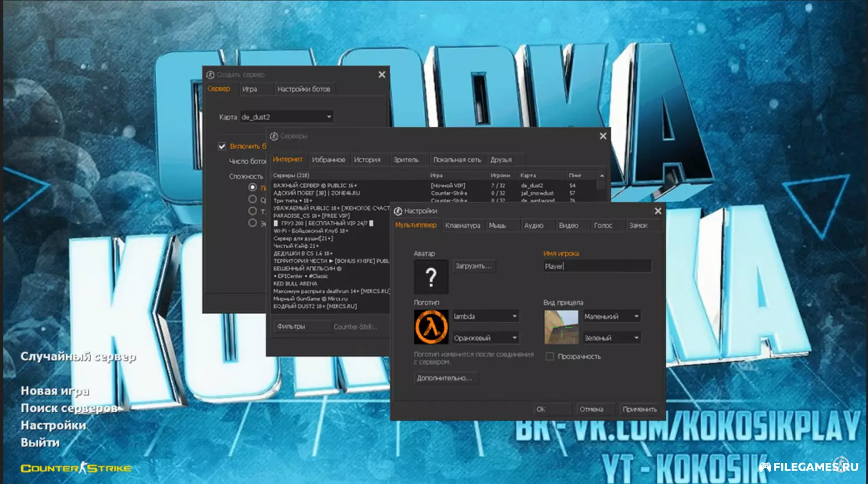Switch to the Клавиатура tab
Viewport: 868px width, 484px height.
pos(463,226)
